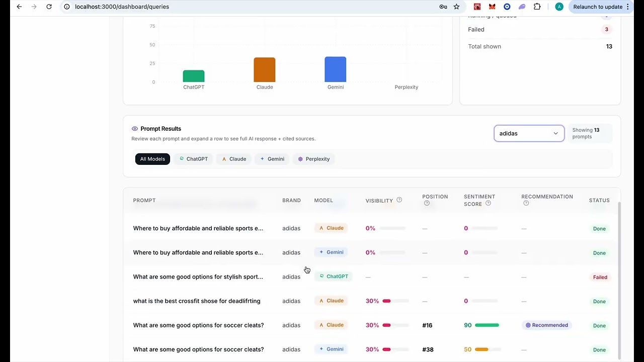
Task: Click visibility bar of crossfit shoe row
Action: 395,301
